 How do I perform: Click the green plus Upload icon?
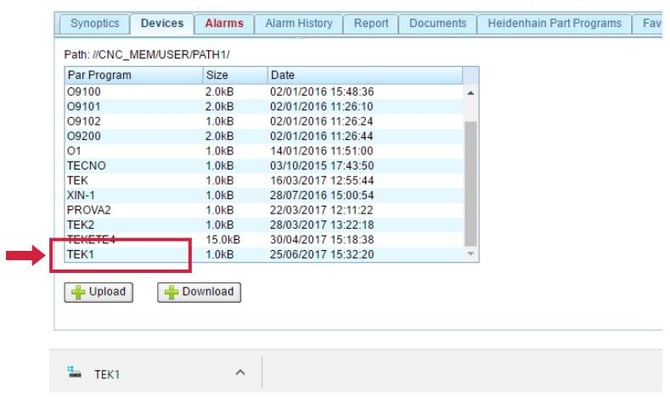(78, 292)
